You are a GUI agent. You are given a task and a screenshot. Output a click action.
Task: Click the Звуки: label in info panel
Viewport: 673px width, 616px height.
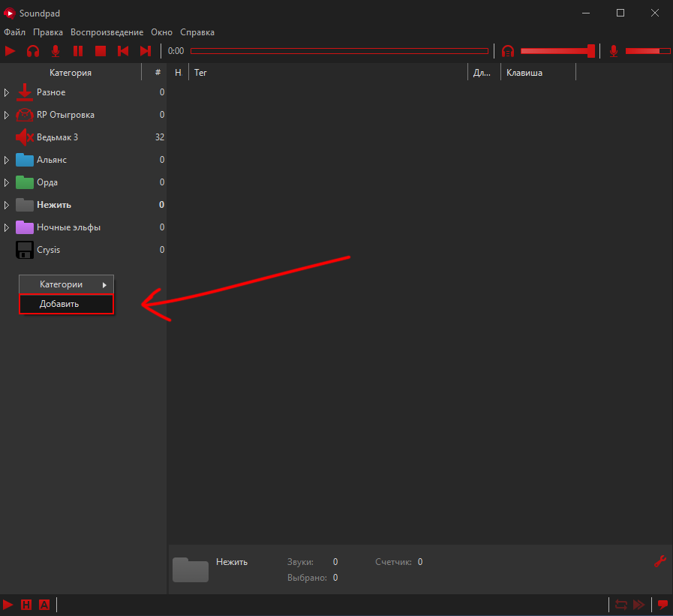coord(300,562)
